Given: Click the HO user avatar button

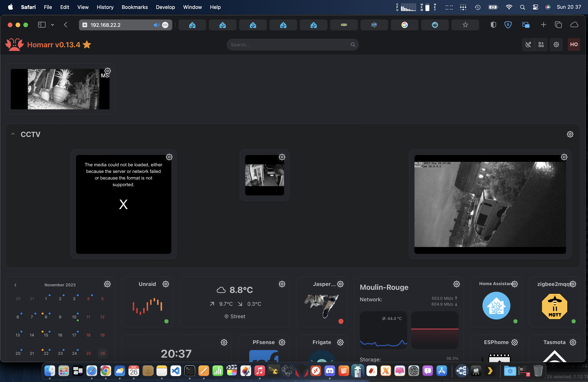Looking at the screenshot, I should coord(574,45).
